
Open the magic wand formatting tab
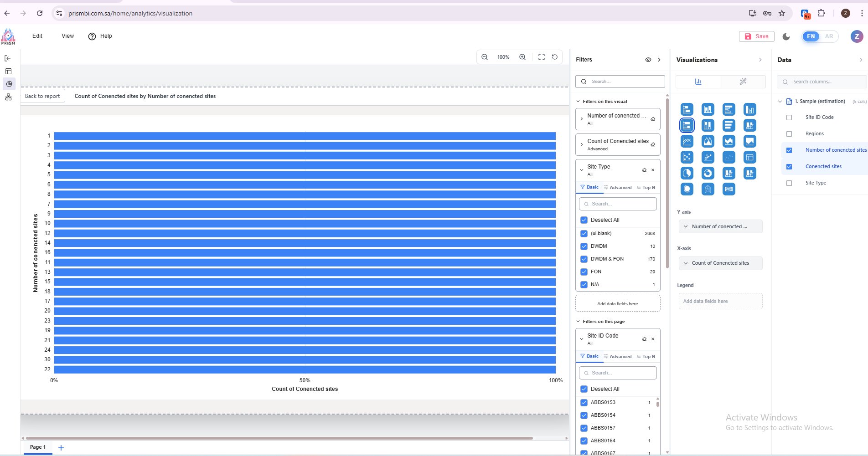pos(743,82)
